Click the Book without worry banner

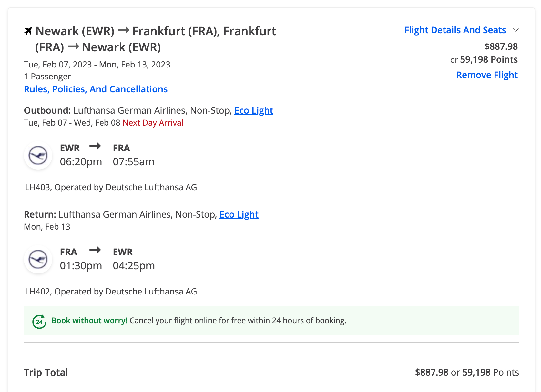tap(271, 320)
